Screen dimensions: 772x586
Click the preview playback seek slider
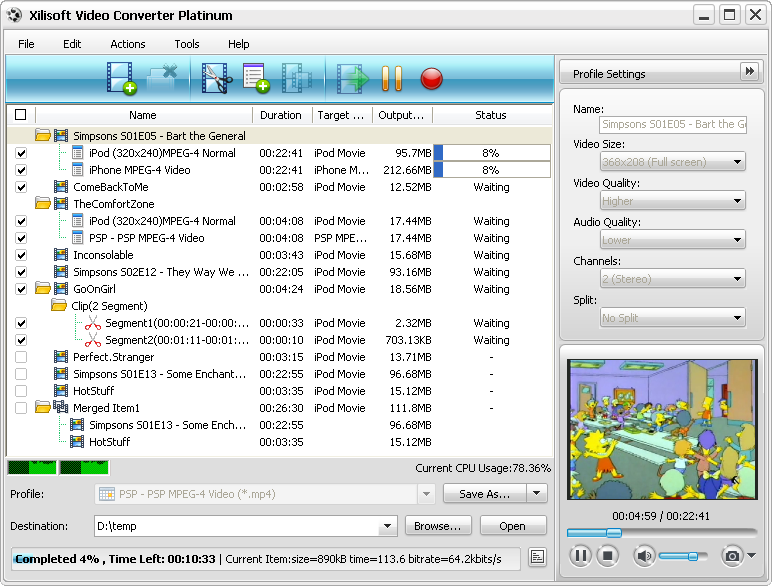pos(661,532)
